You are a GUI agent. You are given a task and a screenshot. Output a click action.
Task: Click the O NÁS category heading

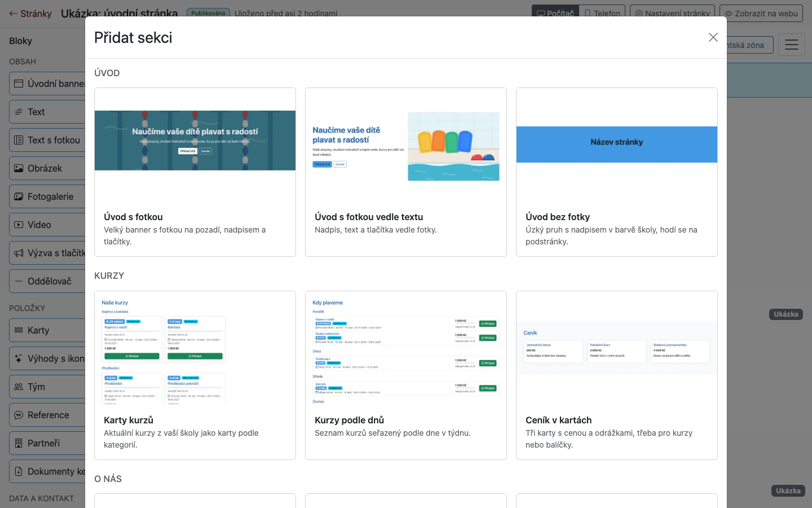tap(108, 479)
